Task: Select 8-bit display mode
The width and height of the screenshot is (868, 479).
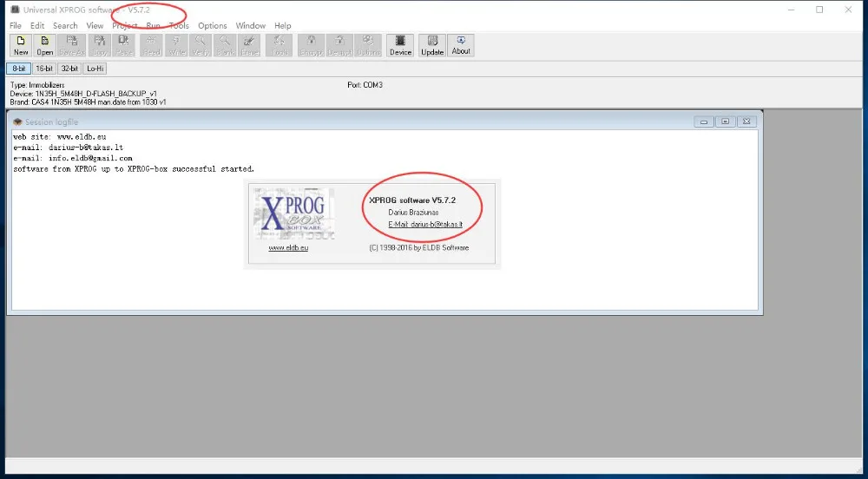Action: [19, 69]
